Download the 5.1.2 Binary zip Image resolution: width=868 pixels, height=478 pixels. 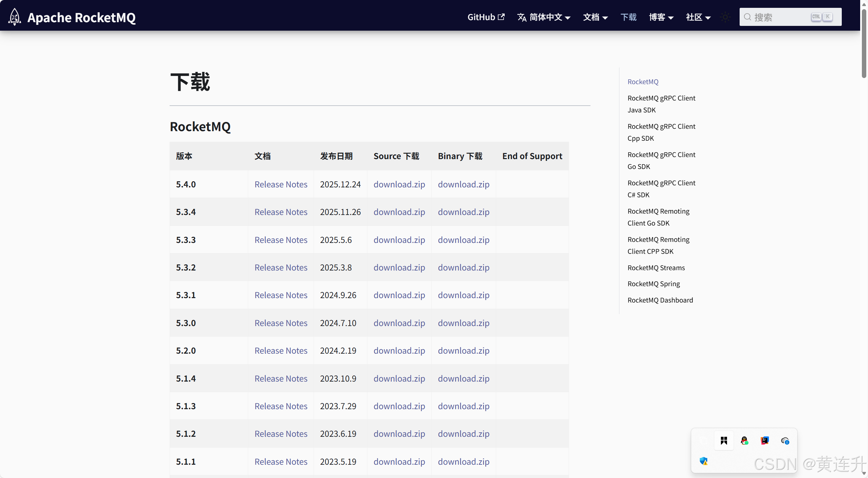tap(463, 434)
